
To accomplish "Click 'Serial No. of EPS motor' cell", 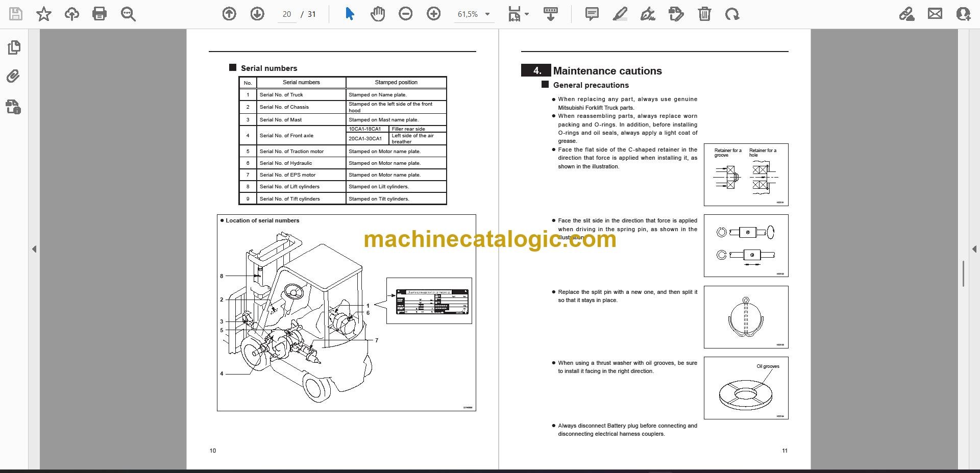I will (x=301, y=175).
